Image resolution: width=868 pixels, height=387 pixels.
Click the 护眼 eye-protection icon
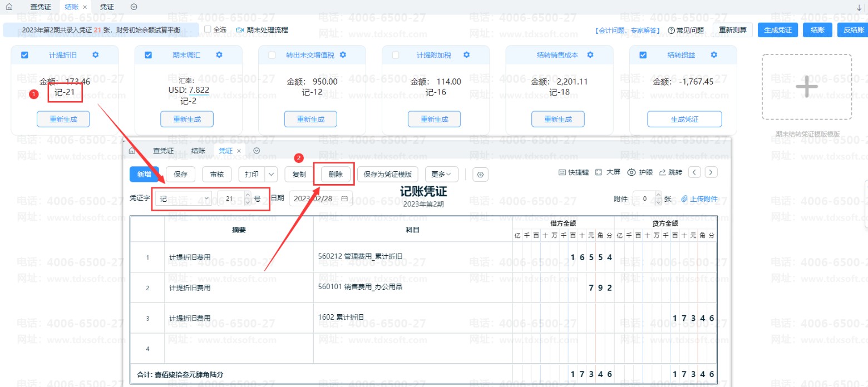point(632,172)
